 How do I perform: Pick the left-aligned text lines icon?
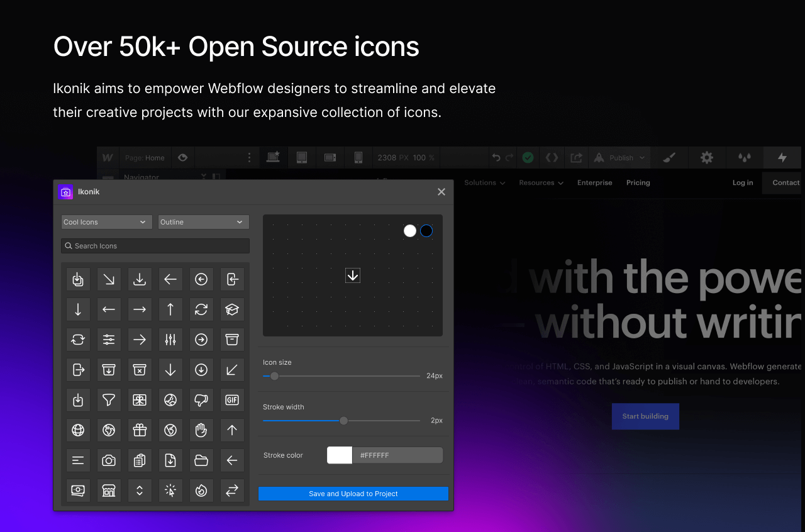coord(78,460)
